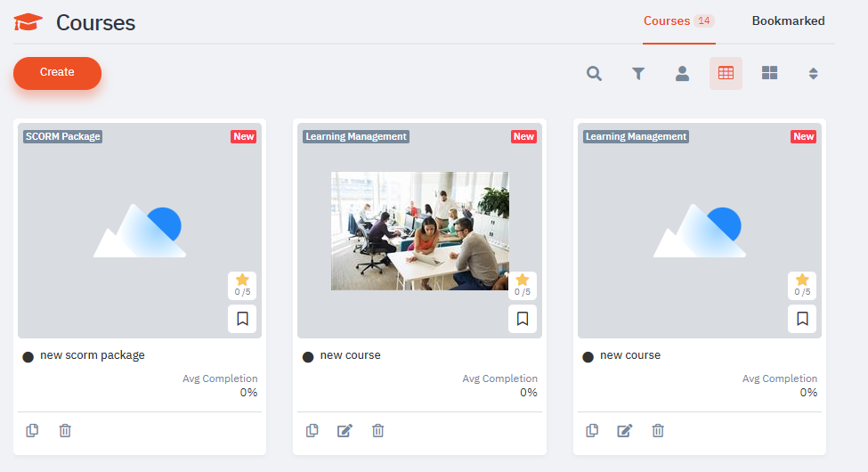Image resolution: width=868 pixels, height=472 pixels.
Task: Click Learning Management tag on office photo card
Action: click(356, 136)
